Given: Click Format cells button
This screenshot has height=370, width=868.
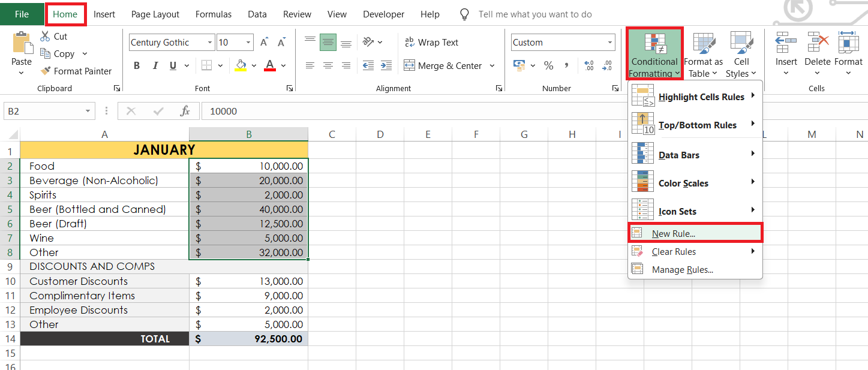Looking at the screenshot, I should [848, 54].
